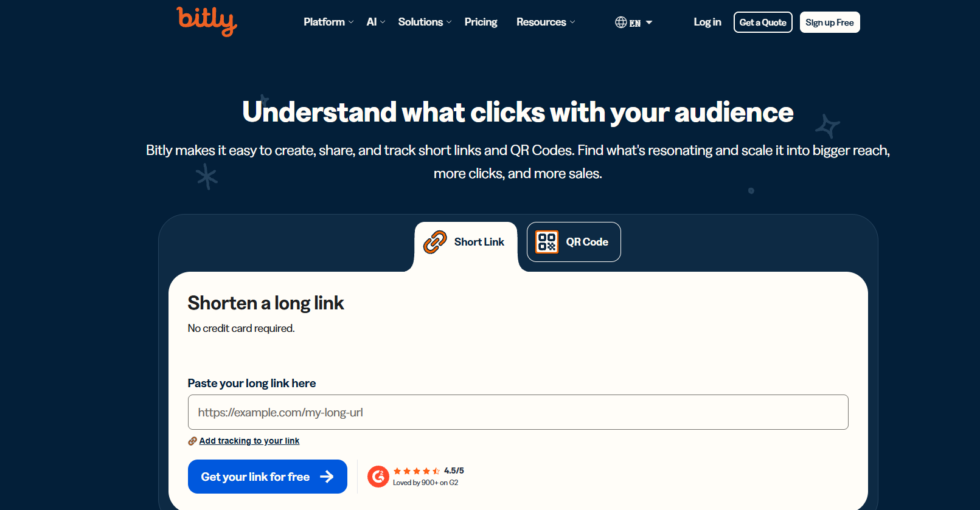Click the Paste your long link here label
Screen dimensions: 980x510
[252, 384]
